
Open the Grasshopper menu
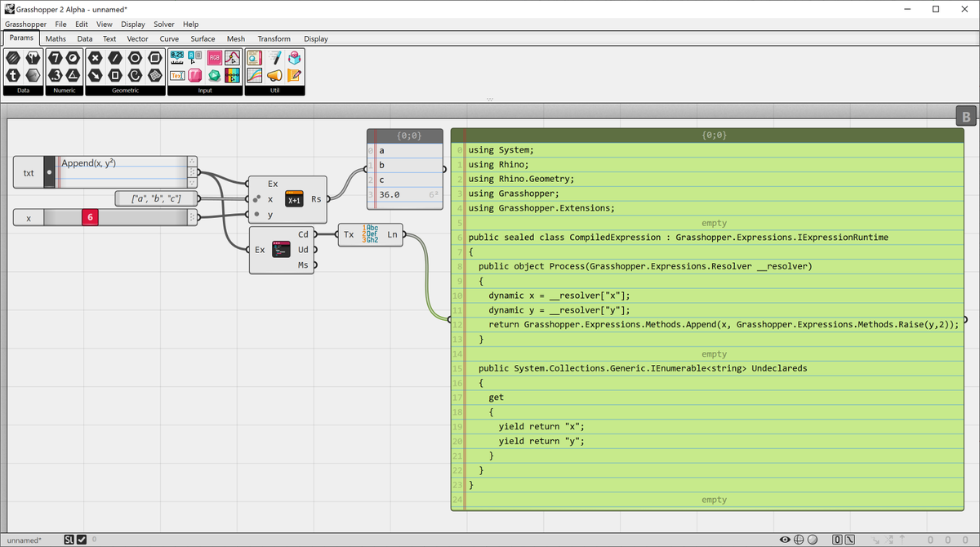coord(25,24)
